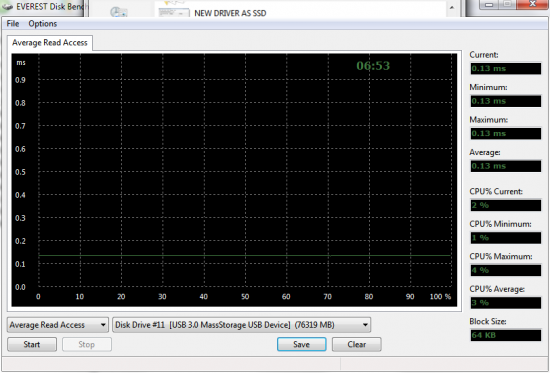550x373 pixels.
Task: Click the Clear button
Action: [357, 344]
